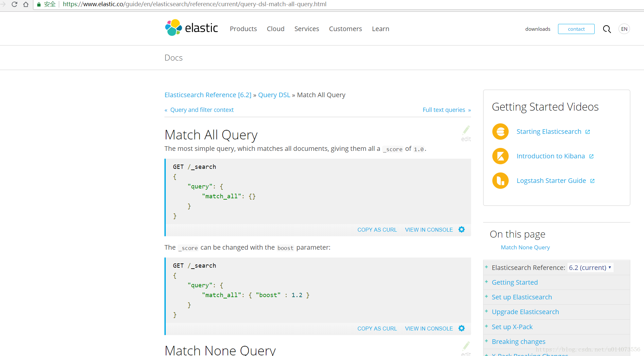Open the EN language selector
Screen dimensions: 644x356
(624, 29)
